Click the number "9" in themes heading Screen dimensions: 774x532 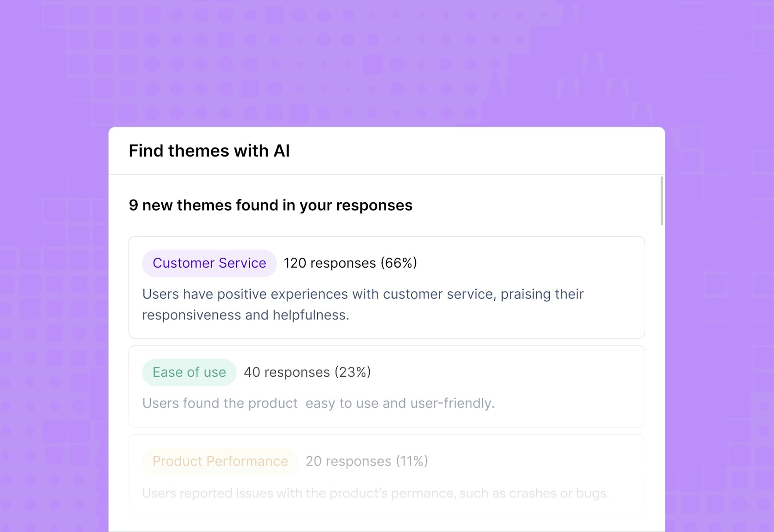133,205
